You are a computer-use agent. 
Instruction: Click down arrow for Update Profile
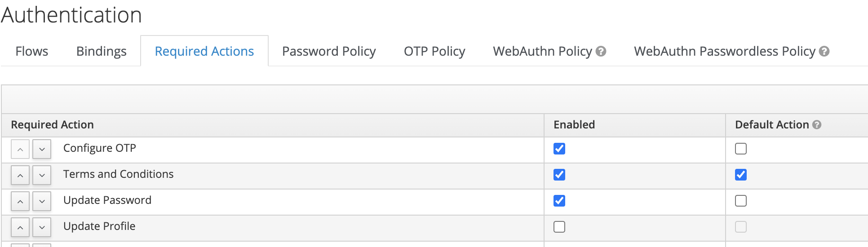42,228
